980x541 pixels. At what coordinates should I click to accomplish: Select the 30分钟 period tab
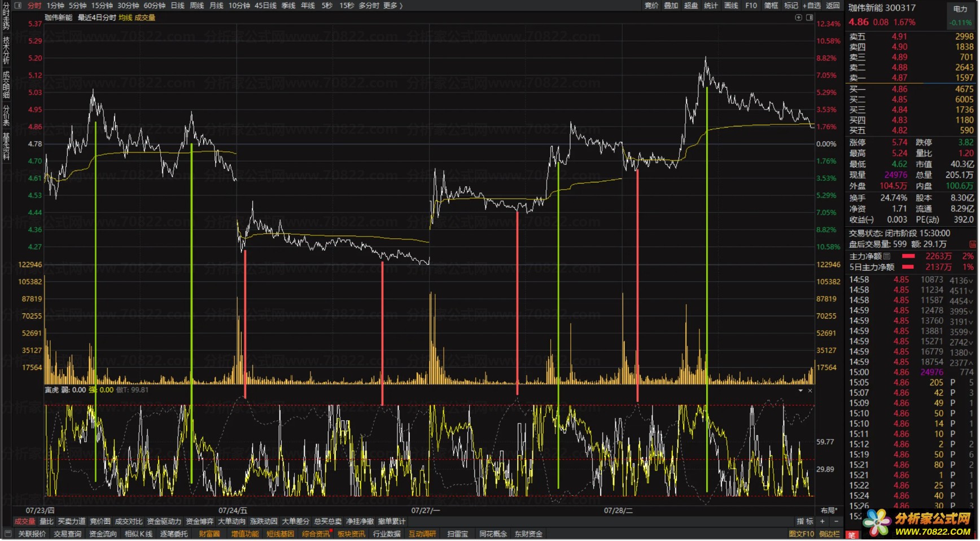[128, 6]
